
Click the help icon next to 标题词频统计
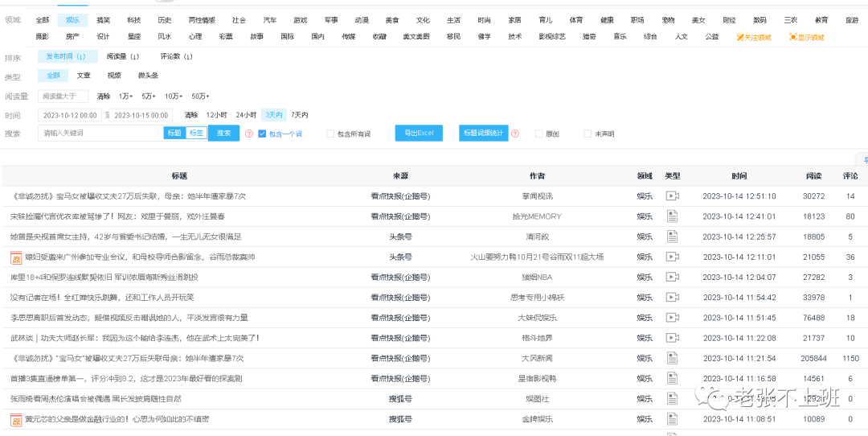515,134
